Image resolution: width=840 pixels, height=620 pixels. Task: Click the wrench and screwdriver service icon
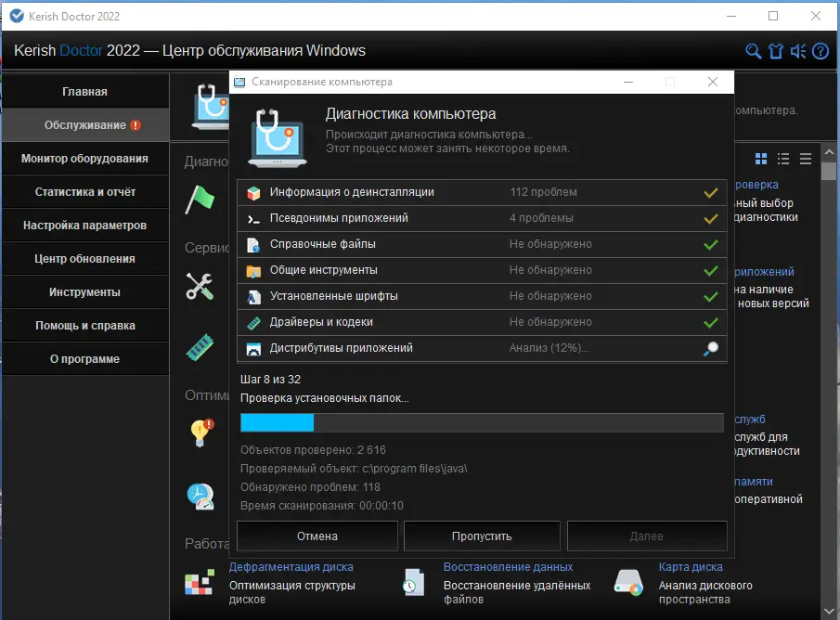tap(200, 286)
